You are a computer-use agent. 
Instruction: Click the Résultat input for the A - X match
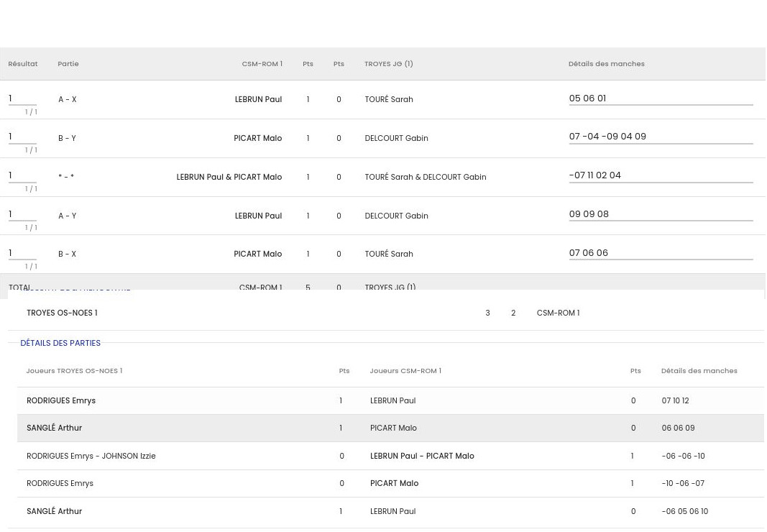pyautogui.click(x=22, y=98)
